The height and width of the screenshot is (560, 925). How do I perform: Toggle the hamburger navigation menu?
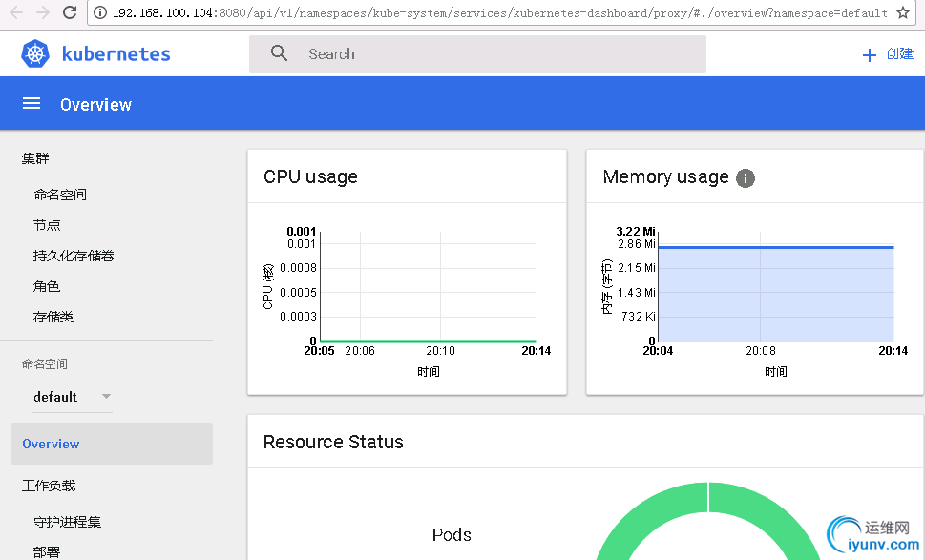32,104
